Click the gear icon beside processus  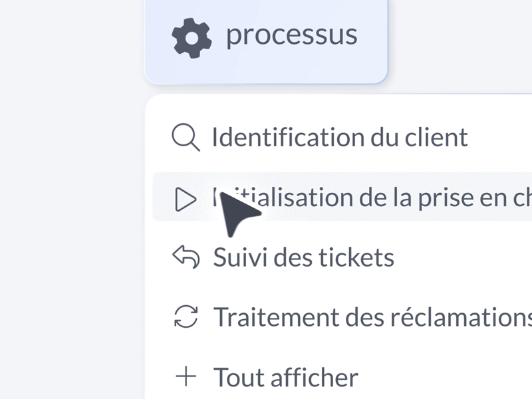click(x=192, y=38)
